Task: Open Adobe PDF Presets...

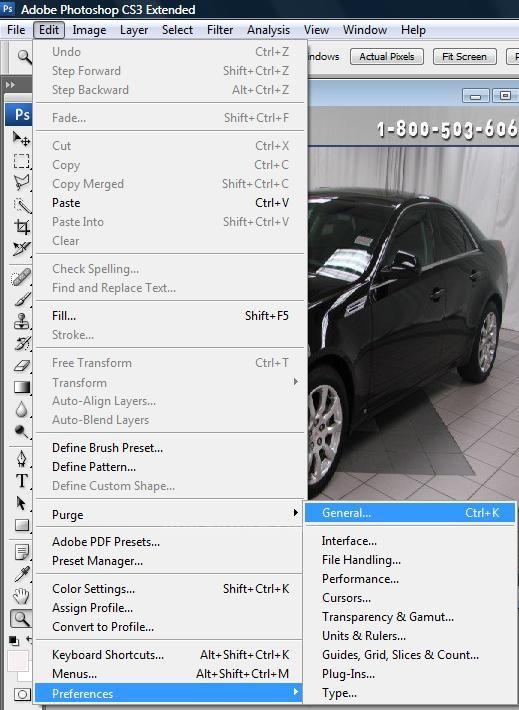Action: [x=170, y=542]
